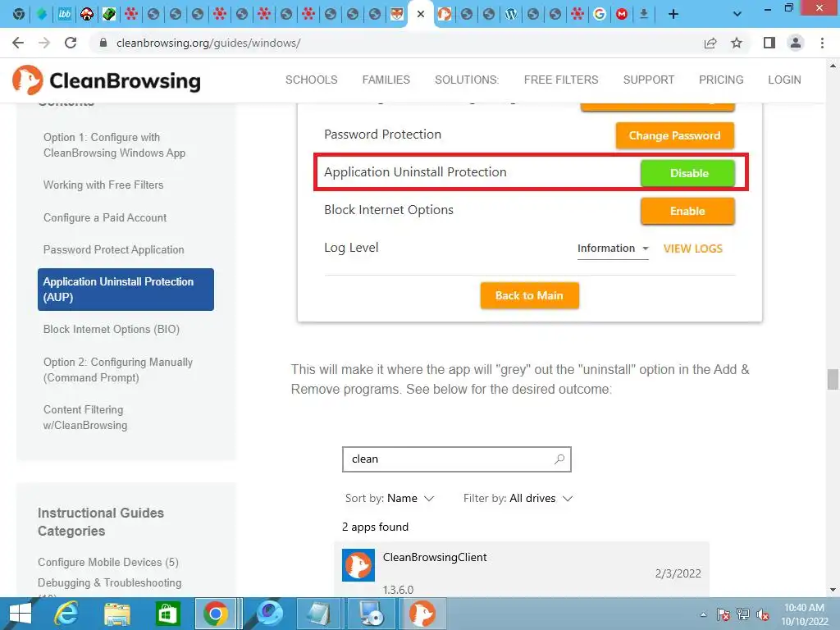The height and width of the screenshot is (630, 840).
Task: Open the Windows Start menu
Action: click(x=21, y=614)
